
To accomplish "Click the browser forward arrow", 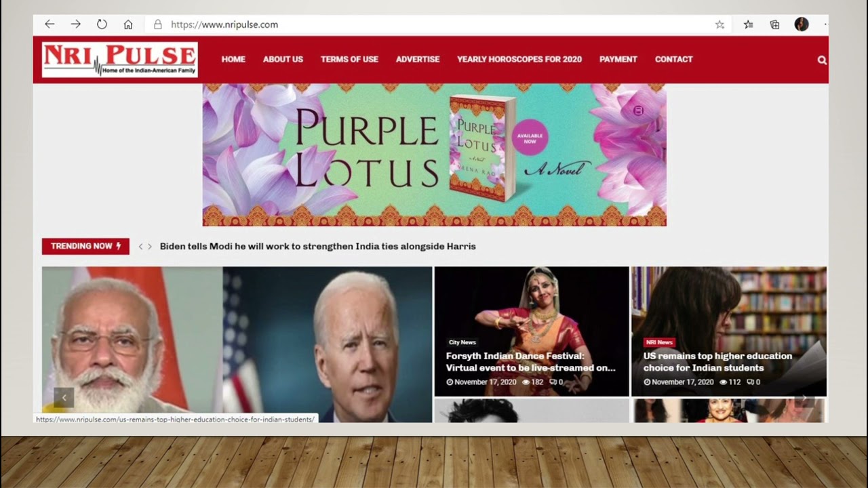I will (76, 24).
